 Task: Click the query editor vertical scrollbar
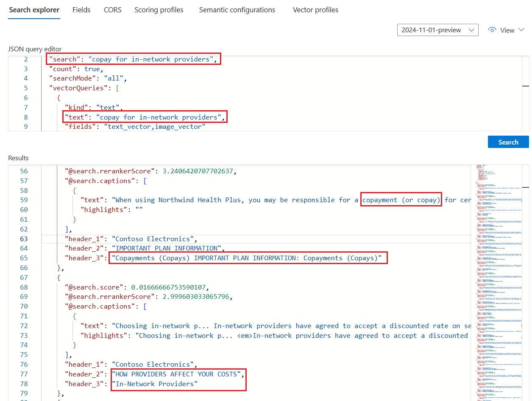coord(526,93)
